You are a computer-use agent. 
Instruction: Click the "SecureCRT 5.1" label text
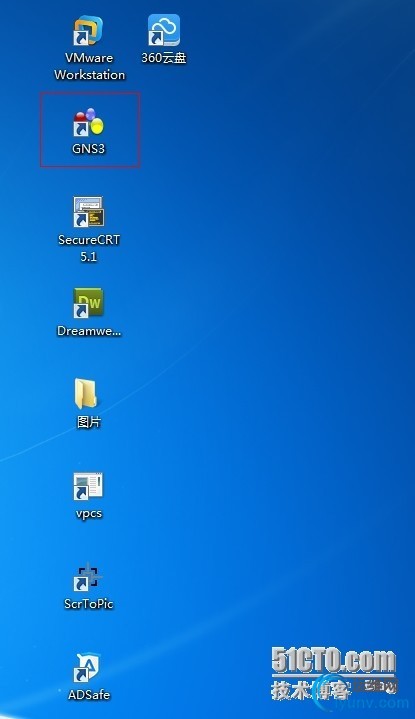(x=89, y=248)
